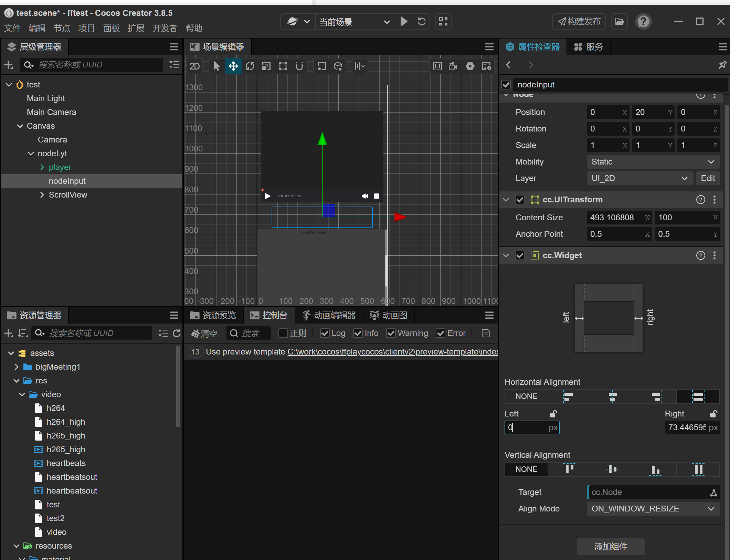
Task: Open the QR code preview icon
Action: tap(443, 22)
